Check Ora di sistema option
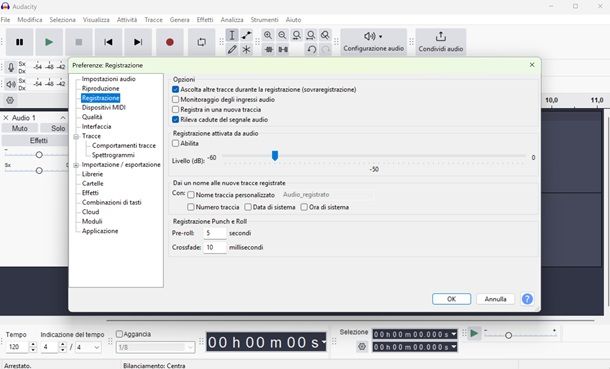This screenshot has height=369, width=610. (304, 207)
